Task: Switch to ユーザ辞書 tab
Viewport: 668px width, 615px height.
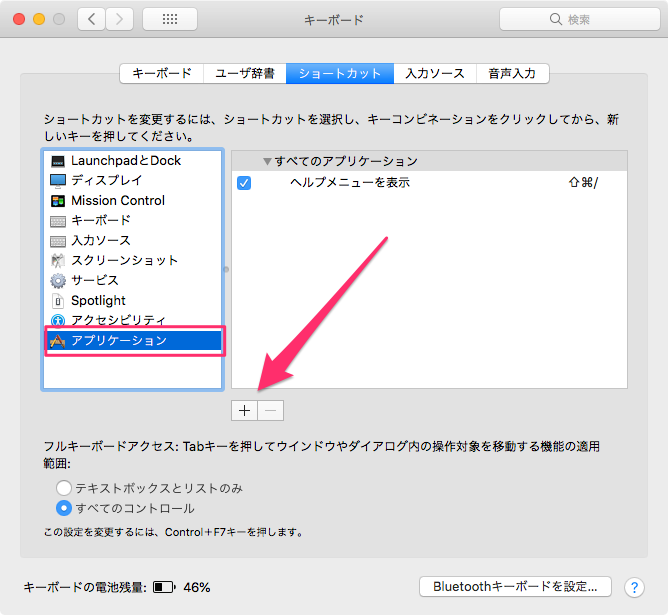Action: pyautogui.click(x=245, y=74)
